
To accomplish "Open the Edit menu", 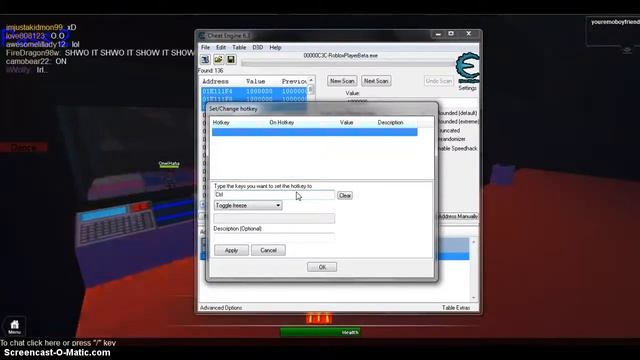I will [x=221, y=47].
